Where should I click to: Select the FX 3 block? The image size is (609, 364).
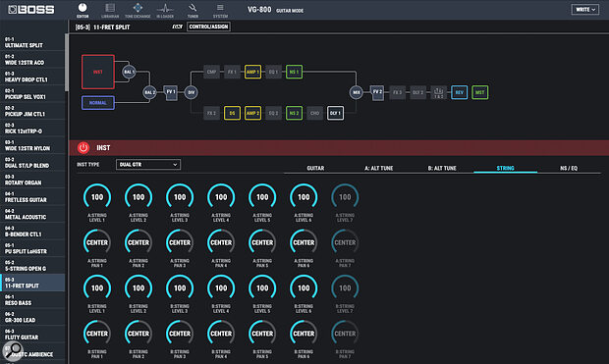click(x=398, y=92)
